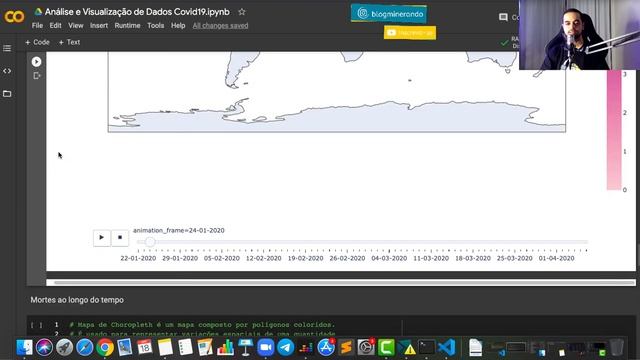The image size is (640, 360).
Task: Jump to 29-01-2020 on the date slider
Action: 180,258
